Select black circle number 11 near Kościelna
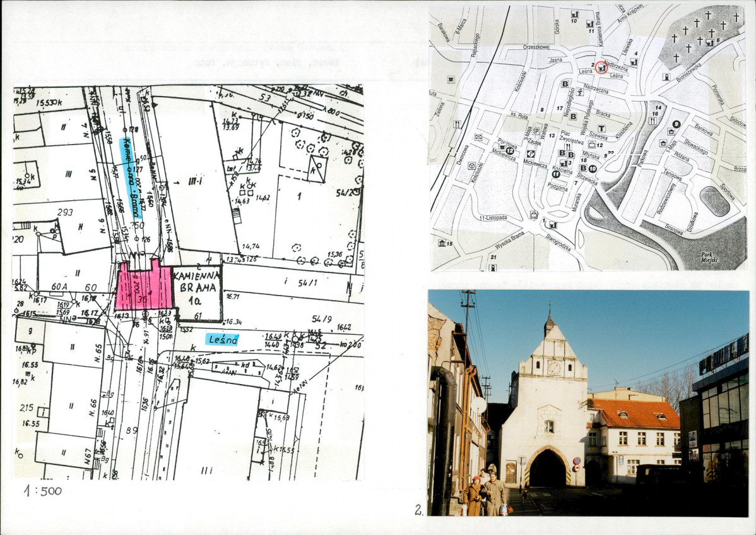Image resolution: width=756 pixels, height=535 pixels. [x=556, y=174]
